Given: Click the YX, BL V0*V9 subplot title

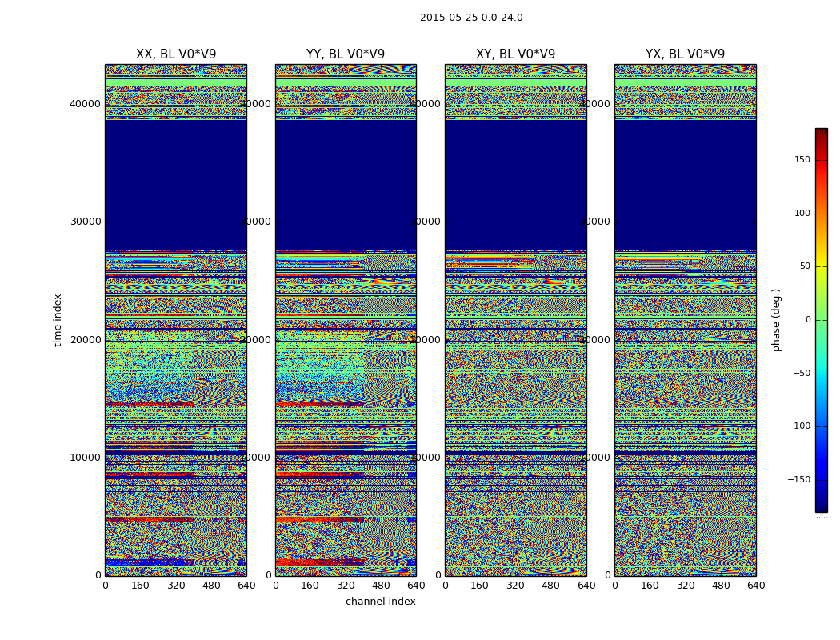Looking at the screenshot, I should pyautogui.click(x=685, y=54).
